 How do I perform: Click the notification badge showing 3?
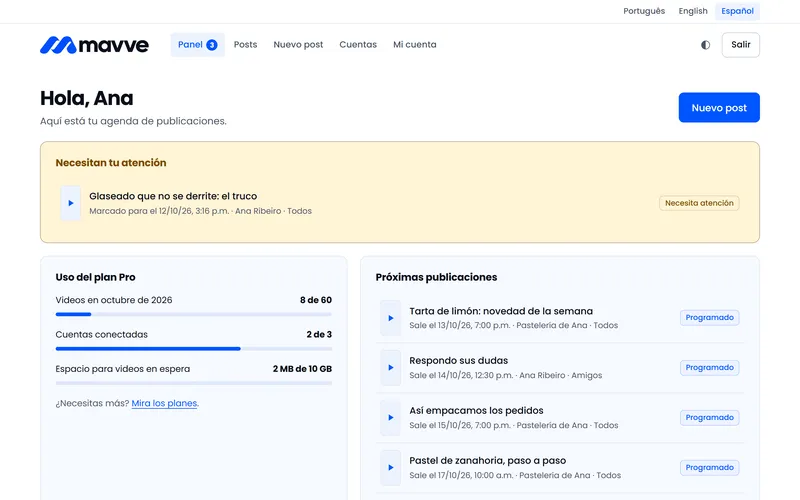(212, 45)
